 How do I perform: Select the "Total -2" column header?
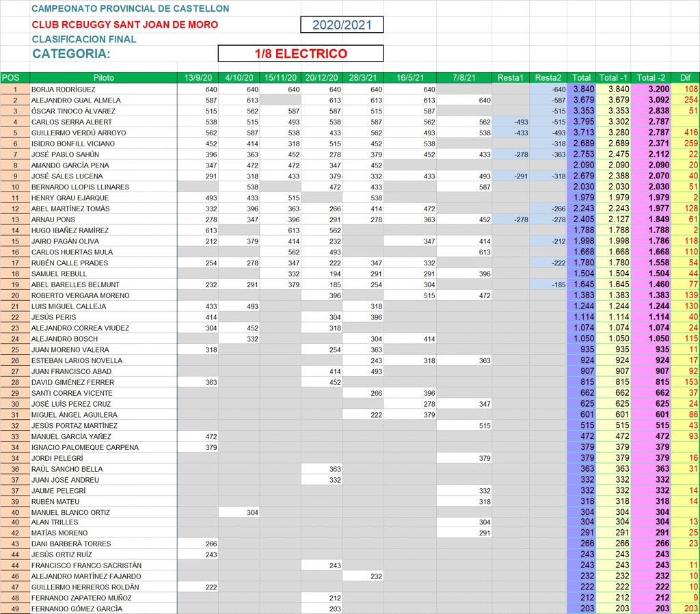coord(651,78)
